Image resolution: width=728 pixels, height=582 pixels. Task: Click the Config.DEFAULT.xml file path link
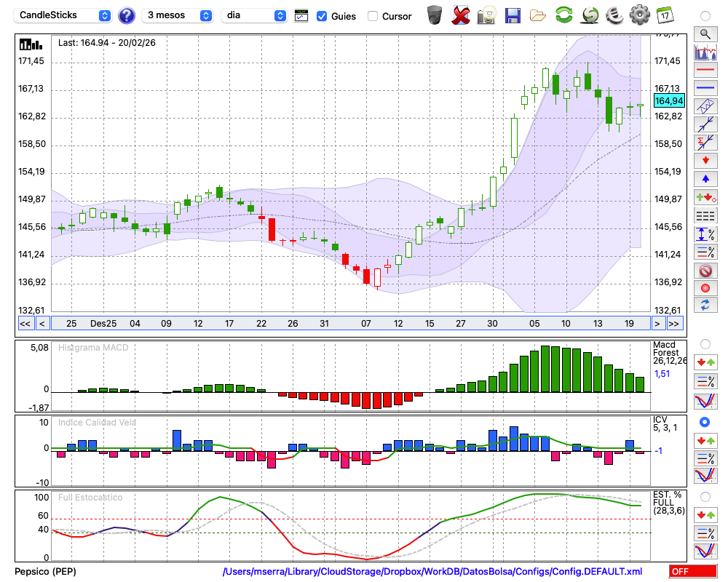coord(432,571)
